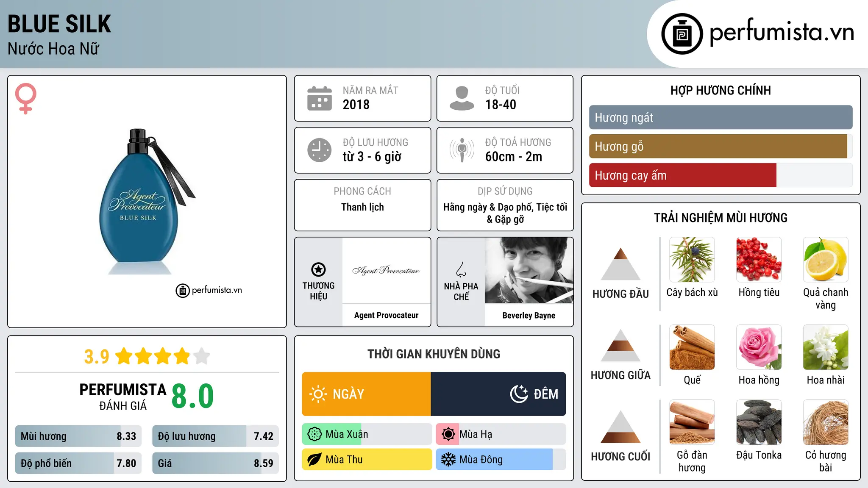Click the Hợp hương chính heading
Image resolution: width=868 pixels, height=488 pixels.
click(721, 90)
